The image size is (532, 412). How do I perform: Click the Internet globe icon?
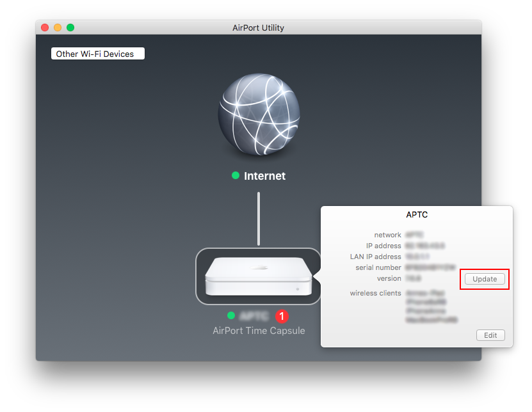click(259, 115)
